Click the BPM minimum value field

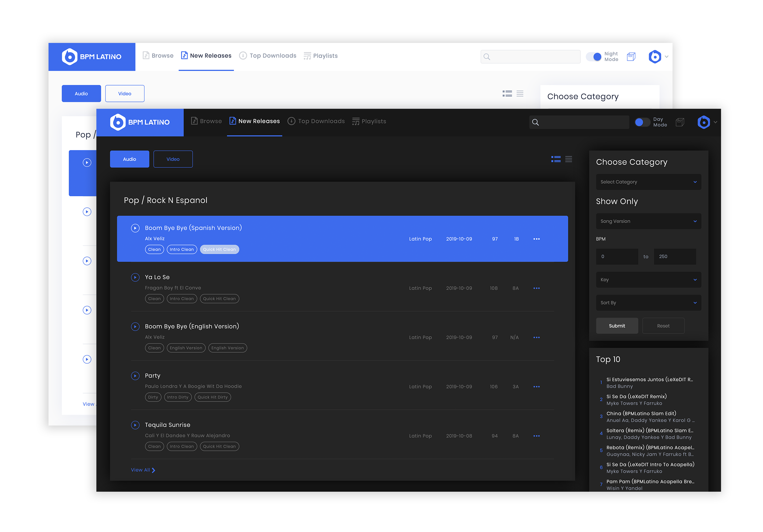pos(617,257)
